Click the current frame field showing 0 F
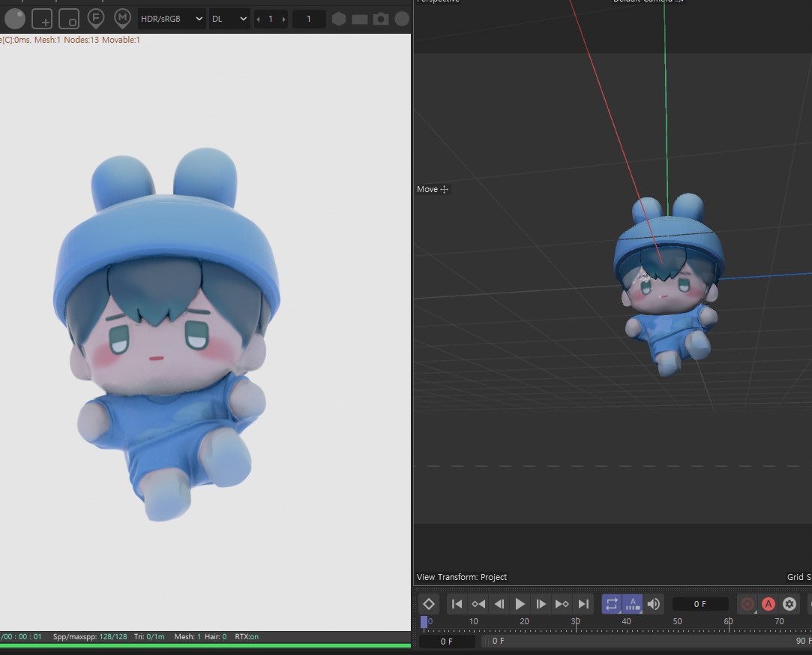 click(x=700, y=604)
